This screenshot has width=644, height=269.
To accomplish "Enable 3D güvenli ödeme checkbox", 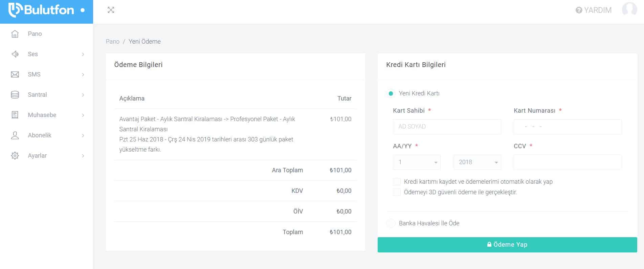I will [x=397, y=192].
